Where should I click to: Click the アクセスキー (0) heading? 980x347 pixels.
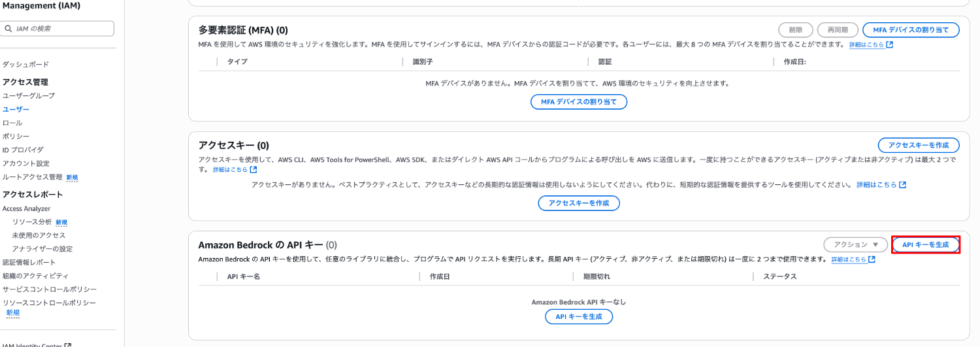coord(233,145)
